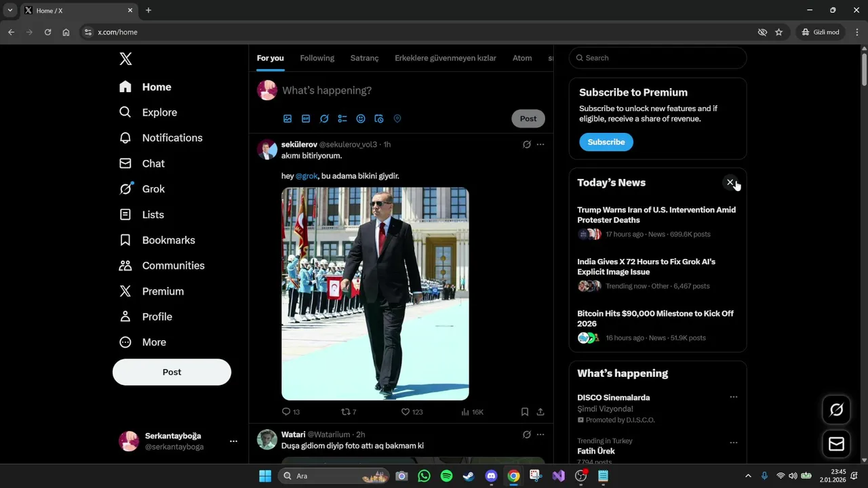The height and width of the screenshot is (488, 868).
Task: Open the more options dots on Watari's post
Action: [x=540, y=434]
